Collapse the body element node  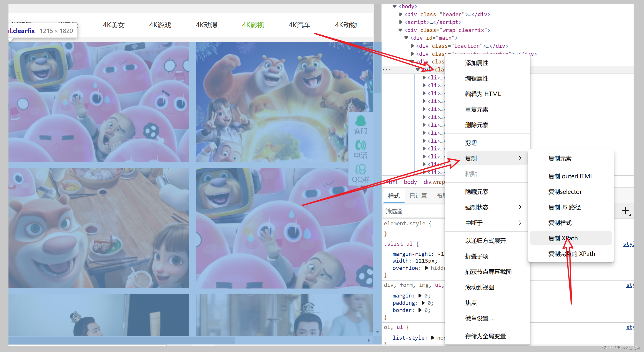[395, 6]
